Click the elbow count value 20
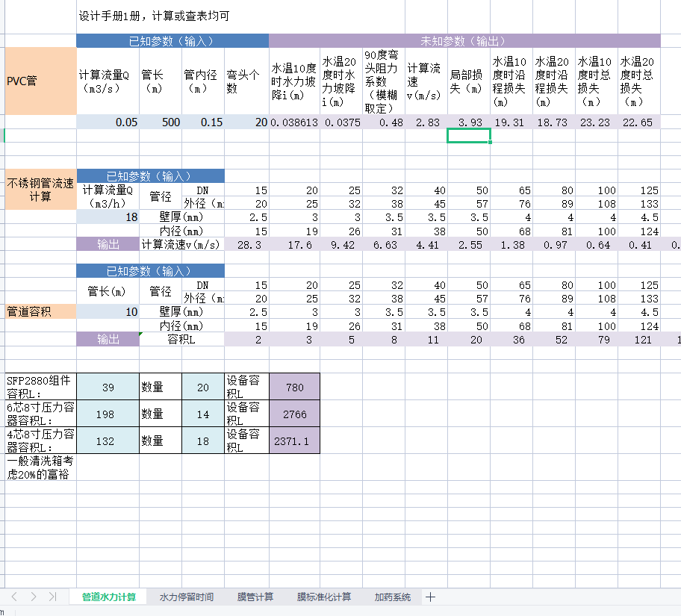681x616 pixels. [x=246, y=122]
